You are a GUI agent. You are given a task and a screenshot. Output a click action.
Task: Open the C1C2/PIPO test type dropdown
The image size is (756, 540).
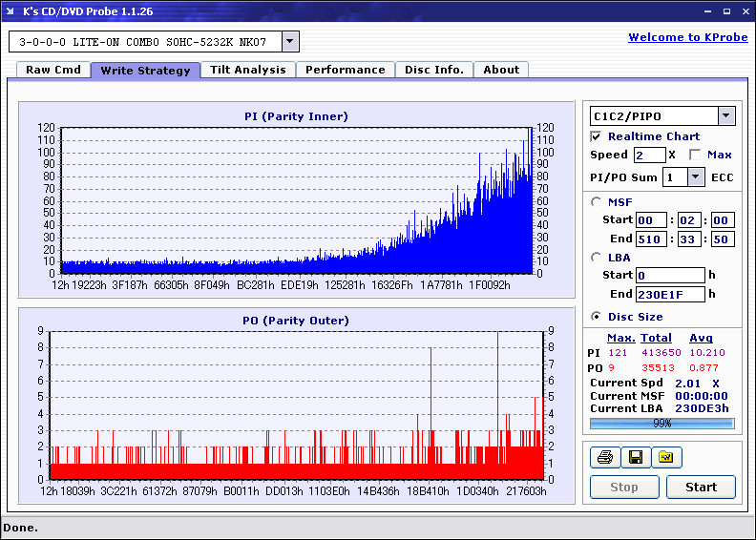click(726, 115)
